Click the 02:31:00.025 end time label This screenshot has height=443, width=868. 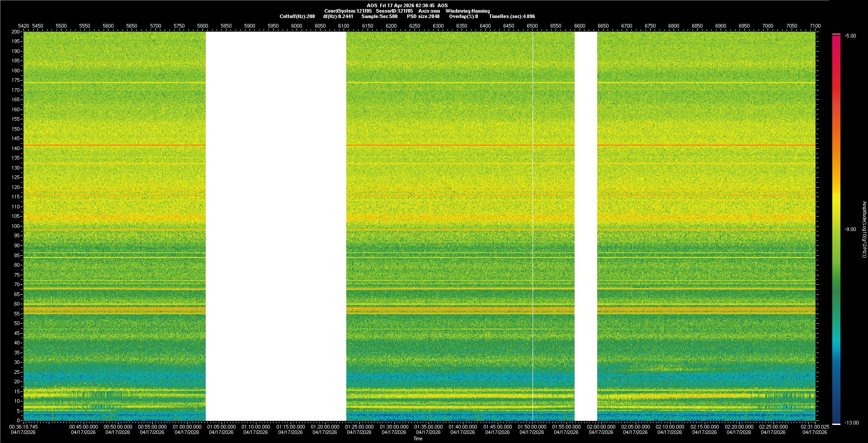point(815,426)
